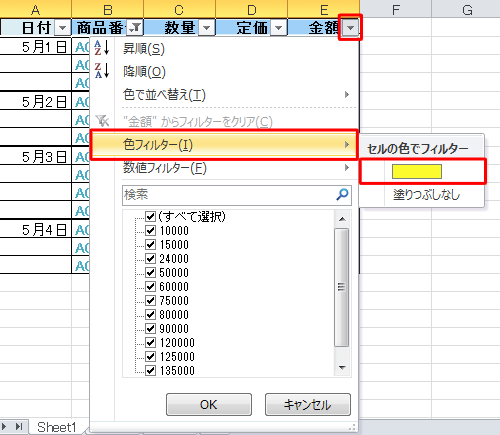Open the 数量 column filter dropdown

click(207, 28)
